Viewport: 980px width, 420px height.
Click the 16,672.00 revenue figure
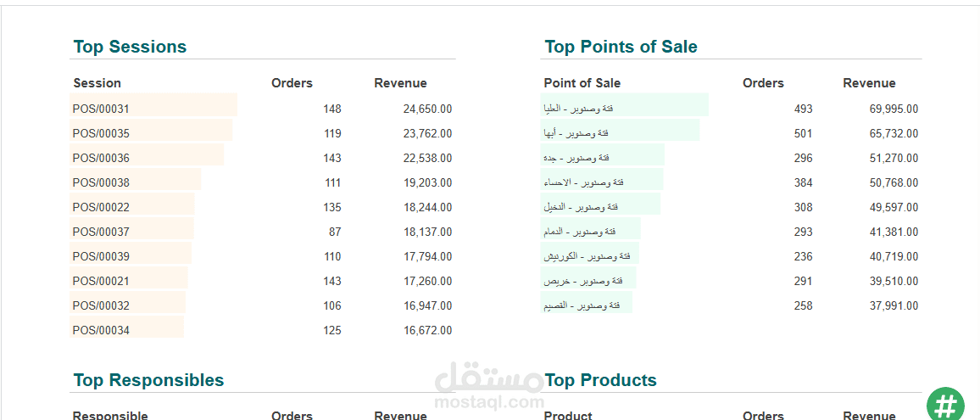pyautogui.click(x=427, y=330)
